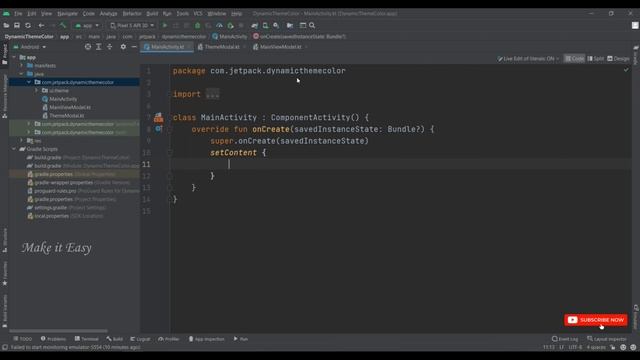Expand the res folder node
Screen dimensions: 640x360
[22, 140]
